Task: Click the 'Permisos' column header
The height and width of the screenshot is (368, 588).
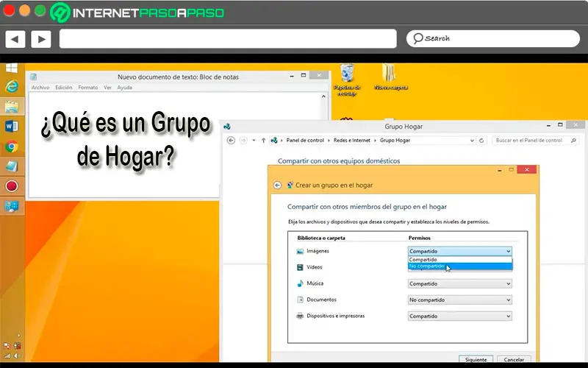Action: pyautogui.click(x=419, y=238)
